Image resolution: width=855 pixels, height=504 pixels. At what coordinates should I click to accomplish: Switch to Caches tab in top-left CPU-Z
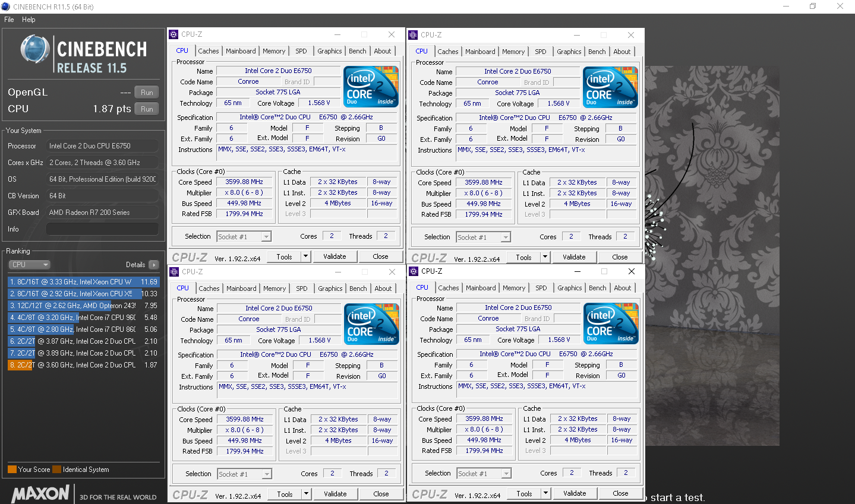[x=209, y=51]
